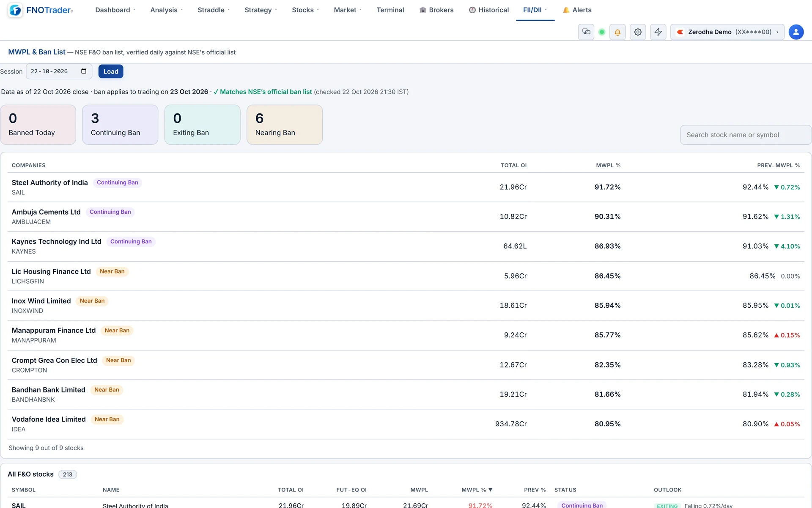The image size is (812, 508).
Task: Click Manappuram Finance MWPL 85.77% value
Action: click(x=607, y=335)
